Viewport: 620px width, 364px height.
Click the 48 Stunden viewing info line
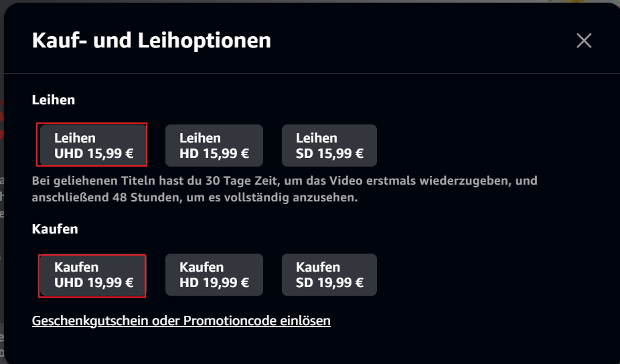(x=194, y=198)
